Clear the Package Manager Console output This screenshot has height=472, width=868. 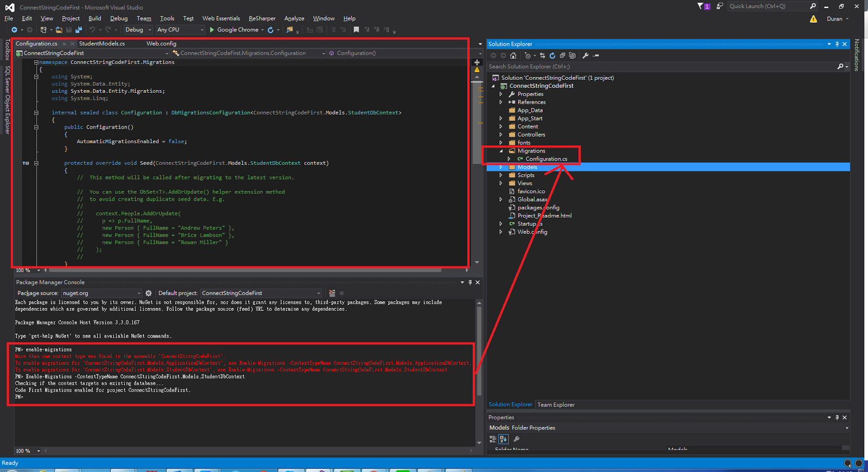tap(332, 293)
